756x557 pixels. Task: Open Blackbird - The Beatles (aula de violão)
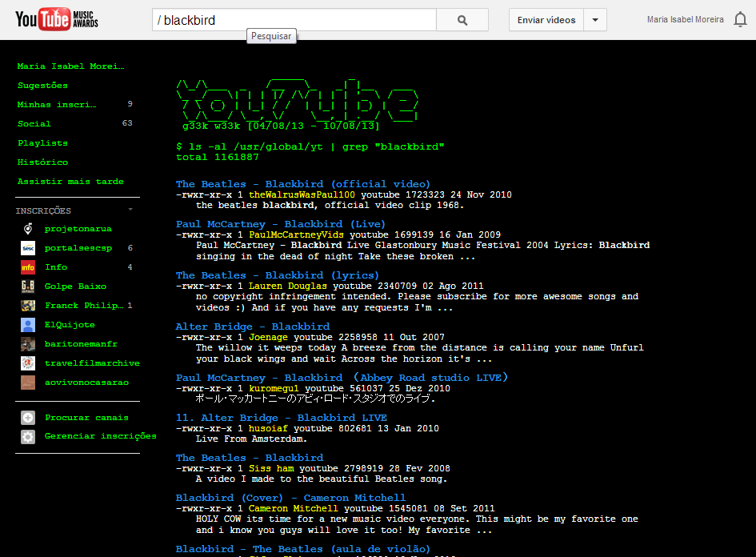pos(302,549)
